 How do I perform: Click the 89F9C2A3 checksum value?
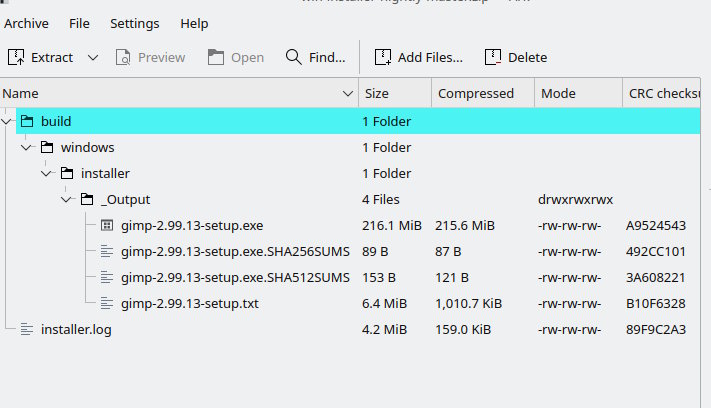tap(656, 330)
